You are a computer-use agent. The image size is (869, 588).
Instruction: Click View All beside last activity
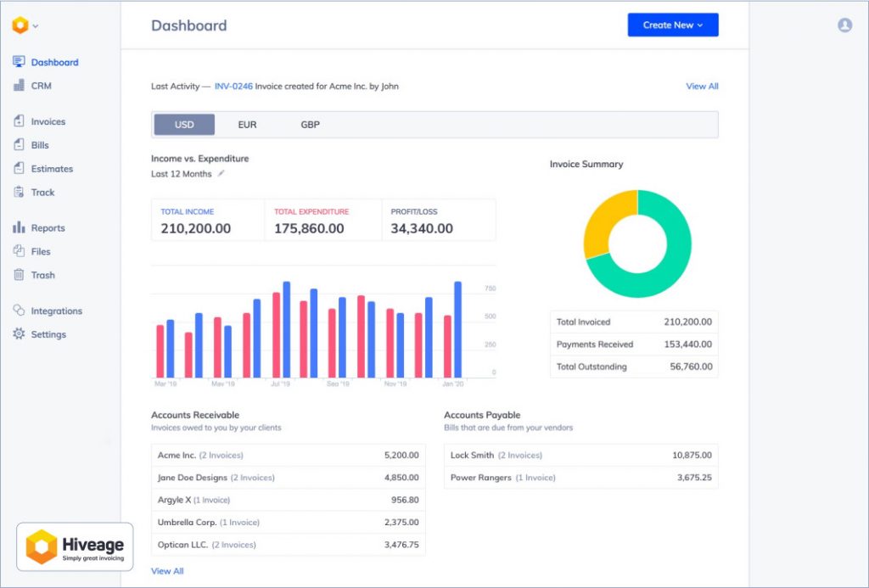click(702, 87)
